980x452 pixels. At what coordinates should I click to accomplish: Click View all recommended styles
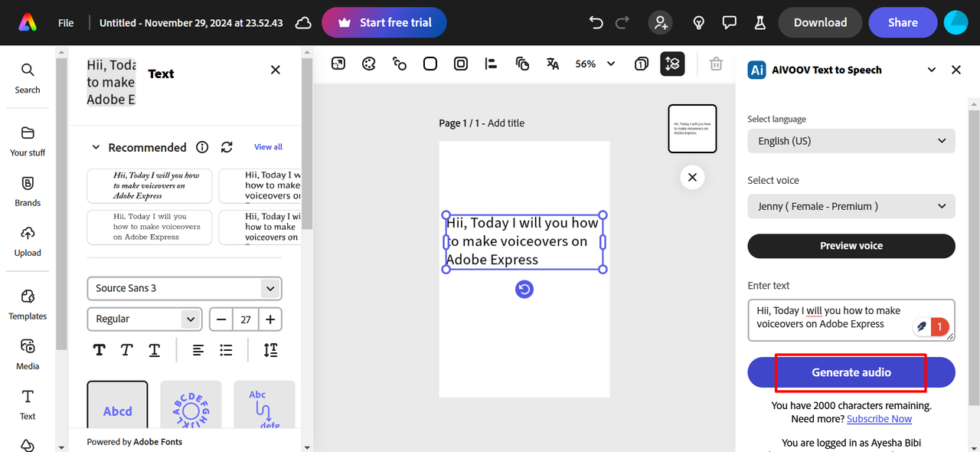268,147
